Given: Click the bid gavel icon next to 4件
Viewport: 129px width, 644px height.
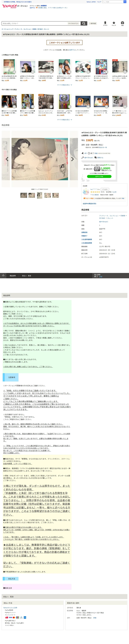Looking at the screenshot, I should click(x=83, y=153).
